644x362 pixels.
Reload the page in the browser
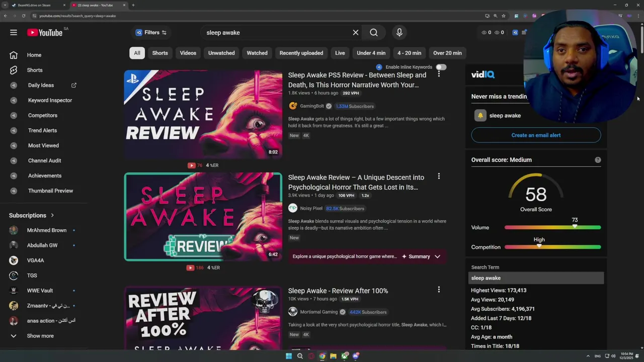point(24,16)
